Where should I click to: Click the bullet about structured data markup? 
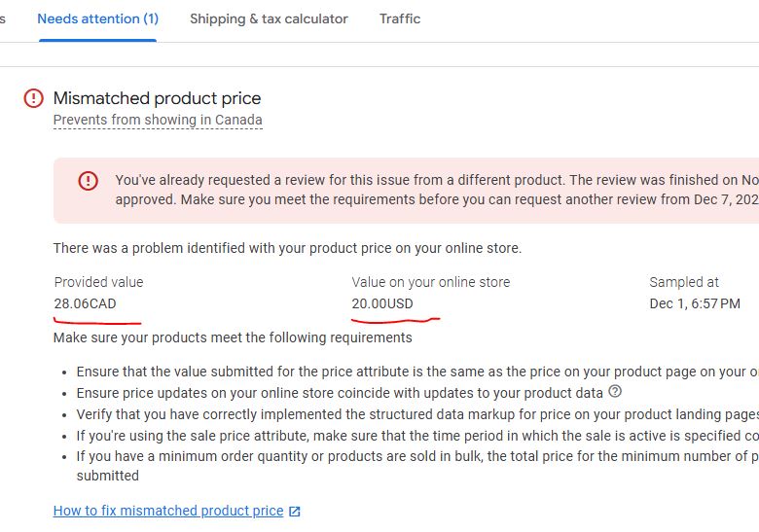[417, 414]
